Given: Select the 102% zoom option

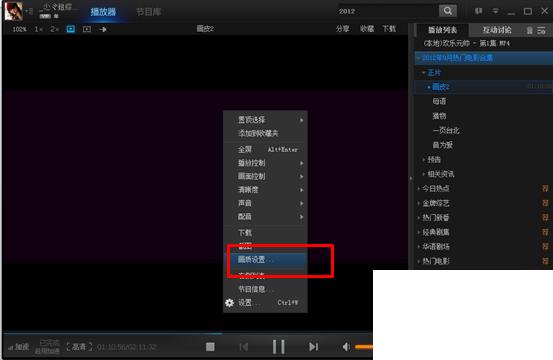Looking at the screenshot, I should point(19,29).
